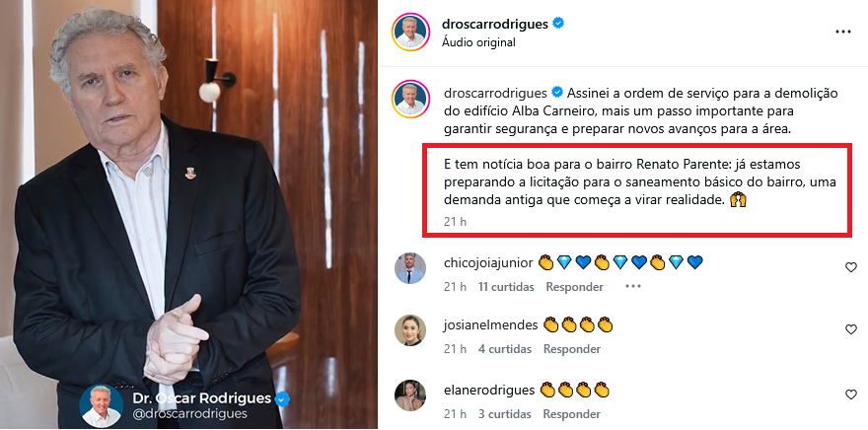Open droscarrodrigues username in post header
The width and height of the screenshot is (868, 430).
click(495, 24)
